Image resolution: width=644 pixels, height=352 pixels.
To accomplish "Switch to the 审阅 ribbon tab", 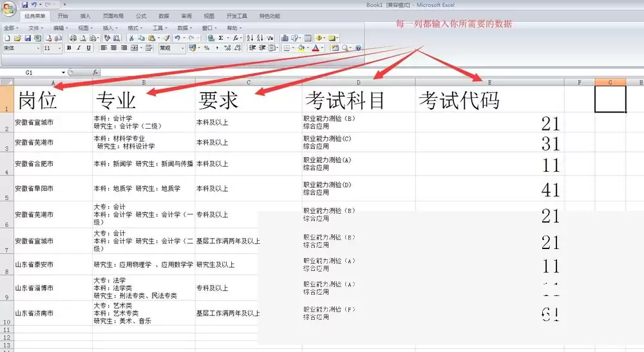I will coord(186,16).
